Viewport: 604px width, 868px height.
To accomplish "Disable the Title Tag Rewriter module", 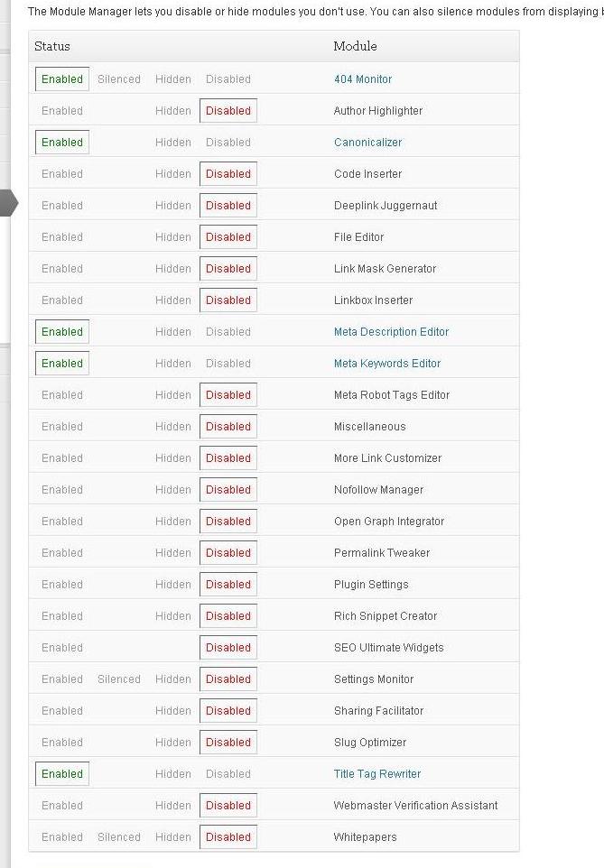I will click(228, 774).
